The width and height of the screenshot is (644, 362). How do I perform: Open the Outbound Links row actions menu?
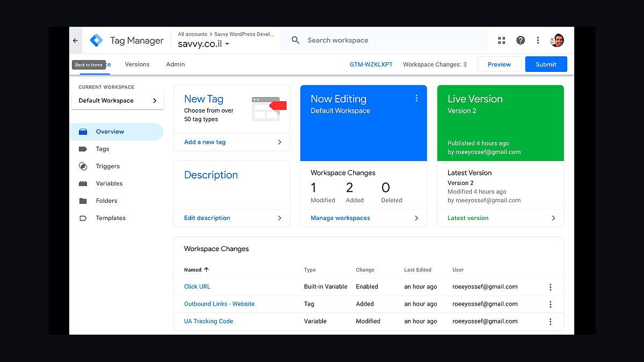pyautogui.click(x=550, y=304)
